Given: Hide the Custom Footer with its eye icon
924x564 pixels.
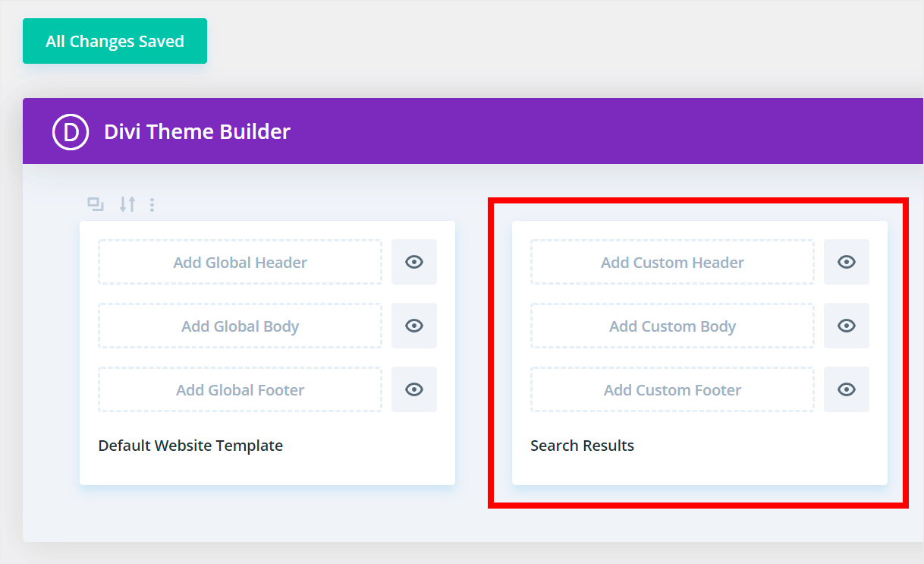Looking at the screenshot, I should pyautogui.click(x=847, y=389).
